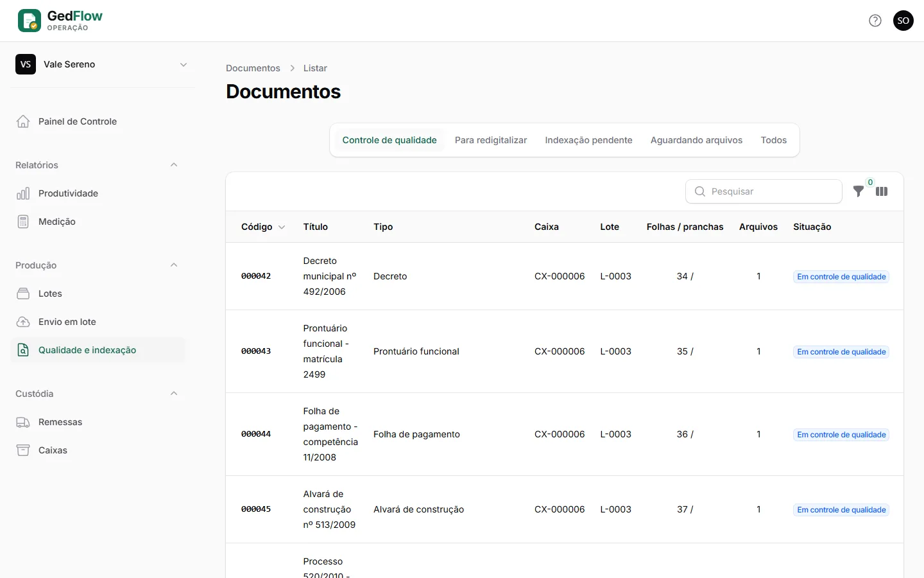Focus the Pesquisar search field
924x578 pixels.
[x=764, y=191]
